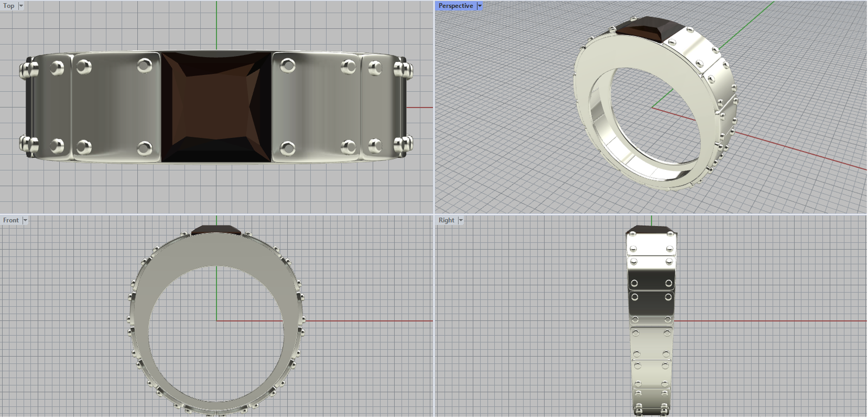868x419 pixels.
Task: Click the green axis line in Perspective viewport
Action: [x=749, y=23]
